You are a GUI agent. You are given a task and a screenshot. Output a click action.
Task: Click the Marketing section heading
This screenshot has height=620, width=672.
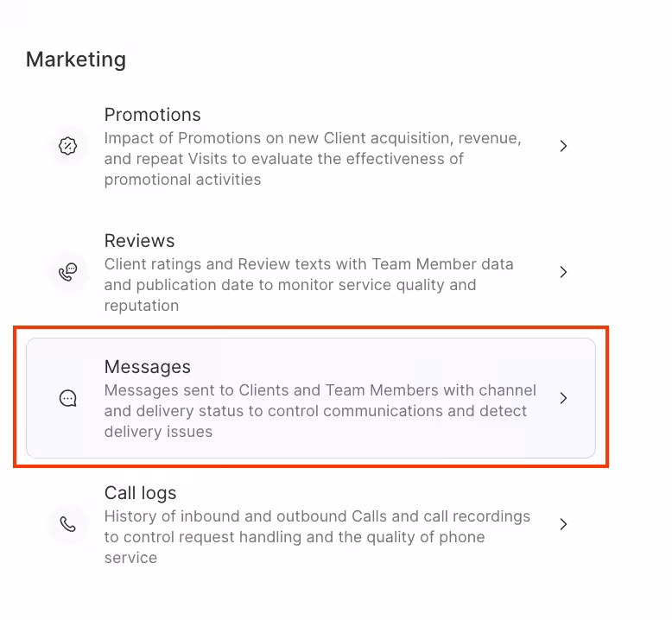76,60
